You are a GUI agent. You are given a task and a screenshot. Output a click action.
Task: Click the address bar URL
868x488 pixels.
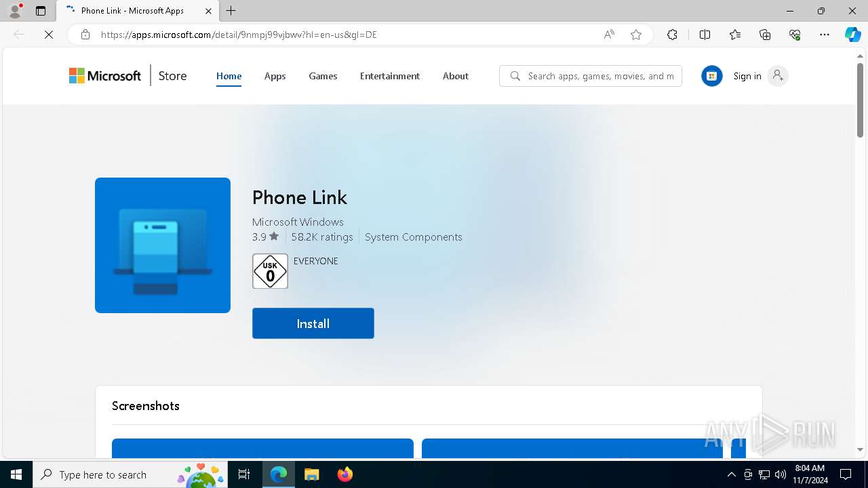point(239,35)
